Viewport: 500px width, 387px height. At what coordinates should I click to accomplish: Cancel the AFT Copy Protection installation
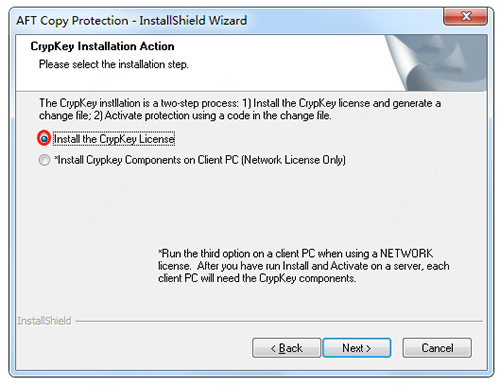[437, 348]
